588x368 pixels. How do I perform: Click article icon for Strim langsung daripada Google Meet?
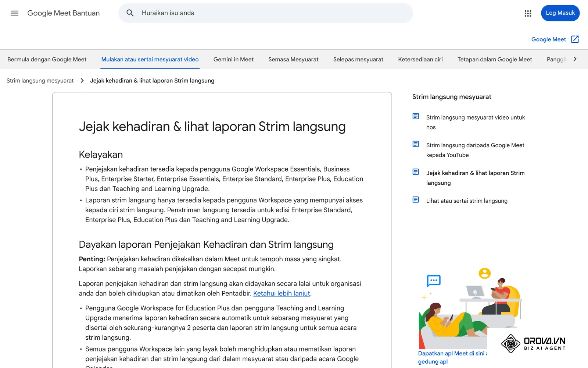click(416, 144)
